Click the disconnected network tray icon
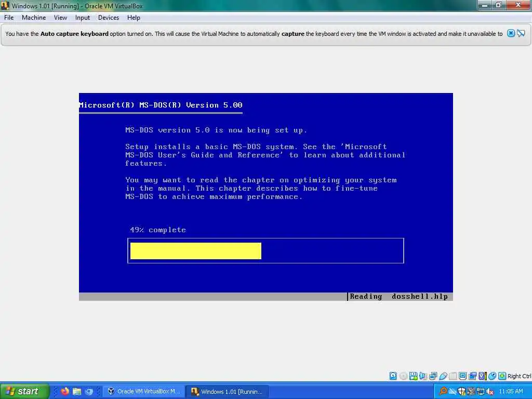The image size is (532, 399). point(453,391)
